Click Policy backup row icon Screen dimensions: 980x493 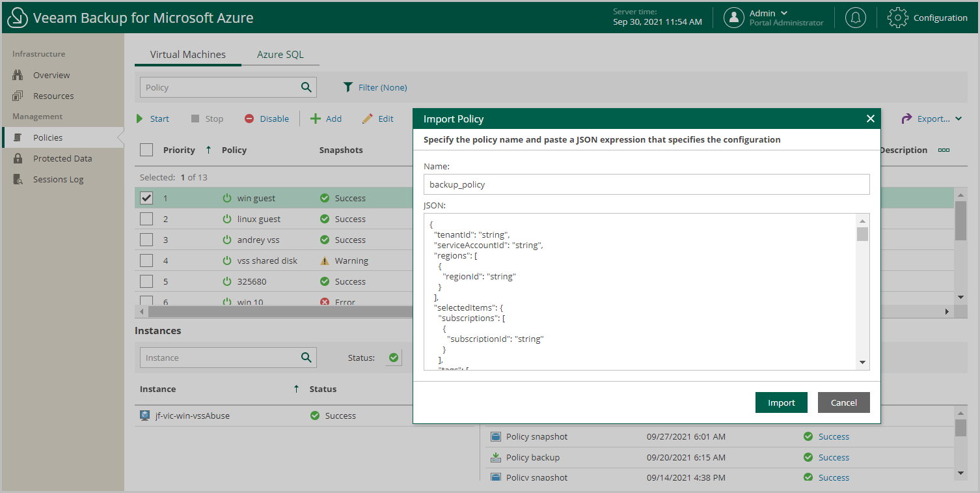[496, 457]
